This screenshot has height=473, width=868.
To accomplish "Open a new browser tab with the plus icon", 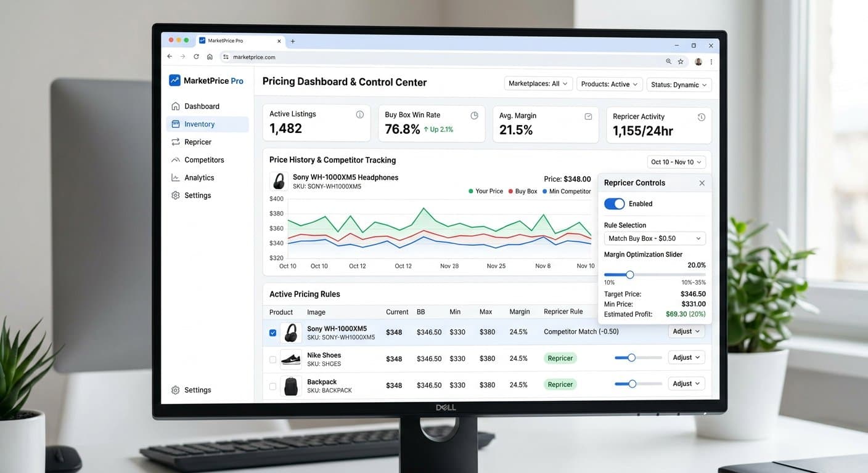I will pyautogui.click(x=293, y=41).
